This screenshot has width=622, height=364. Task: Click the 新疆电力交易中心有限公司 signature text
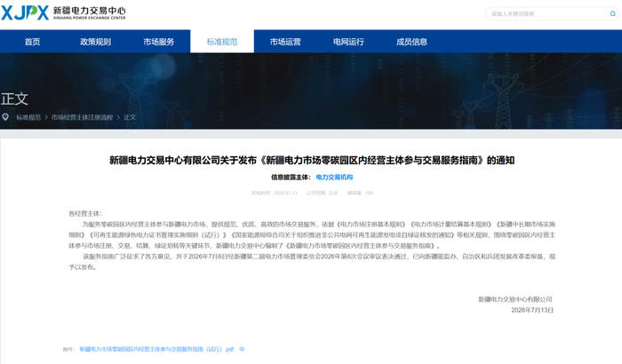coord(515,299)
